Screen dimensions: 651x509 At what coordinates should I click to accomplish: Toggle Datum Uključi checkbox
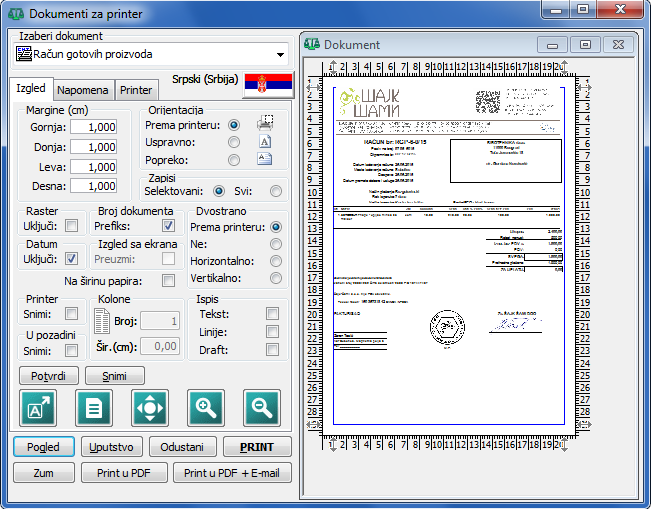71,259
